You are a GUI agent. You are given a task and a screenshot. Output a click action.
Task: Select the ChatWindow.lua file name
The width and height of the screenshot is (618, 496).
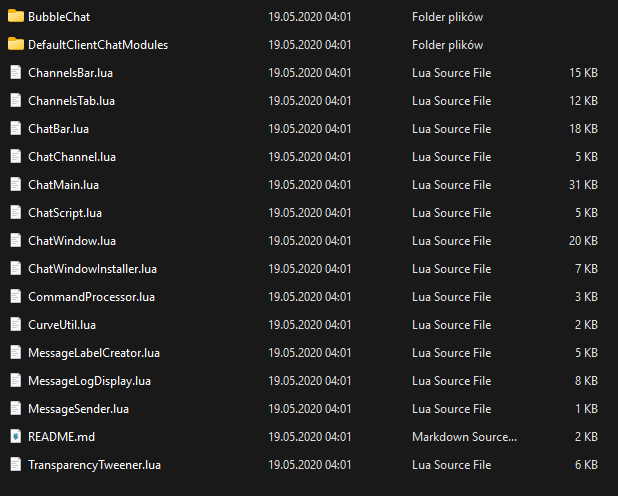72,241
